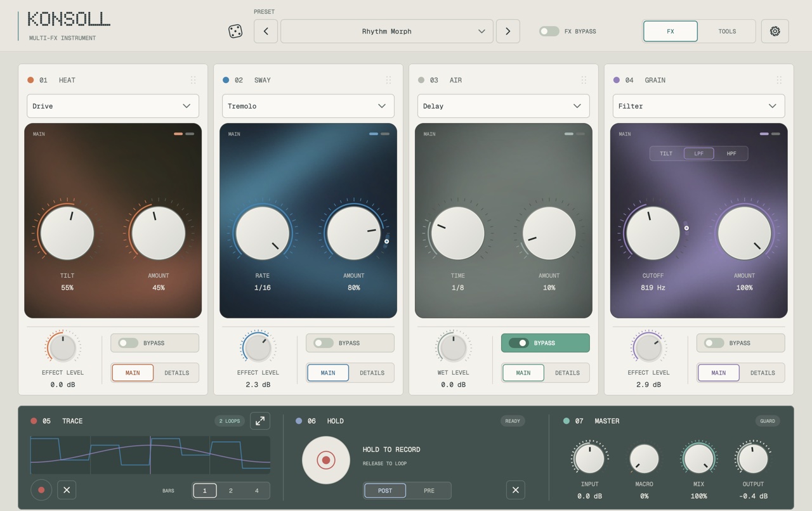Screen dimensions: 812x511
Task: Click the MASTER Output knob
Action: 753,459
